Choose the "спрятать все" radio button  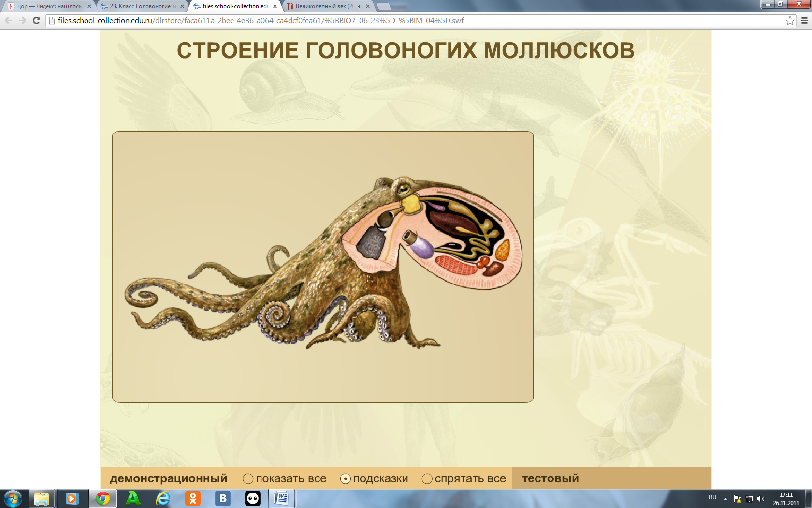click(427, 478)
